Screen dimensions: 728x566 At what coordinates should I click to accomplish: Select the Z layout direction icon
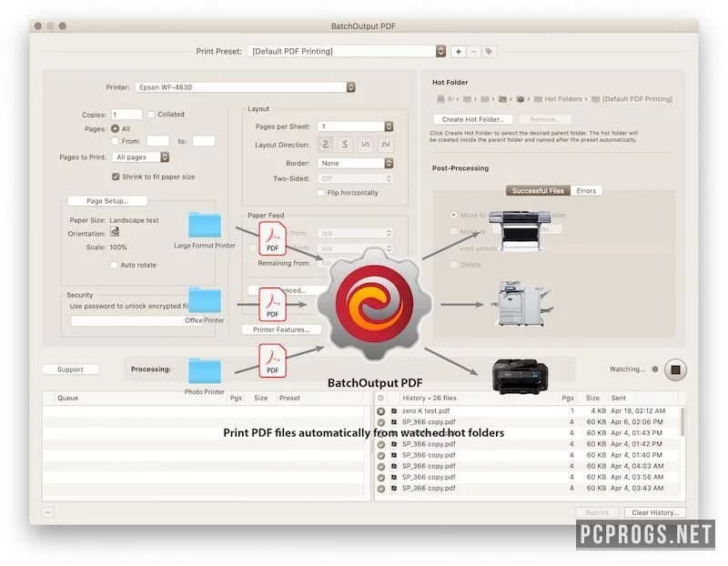tap(325, 145)
